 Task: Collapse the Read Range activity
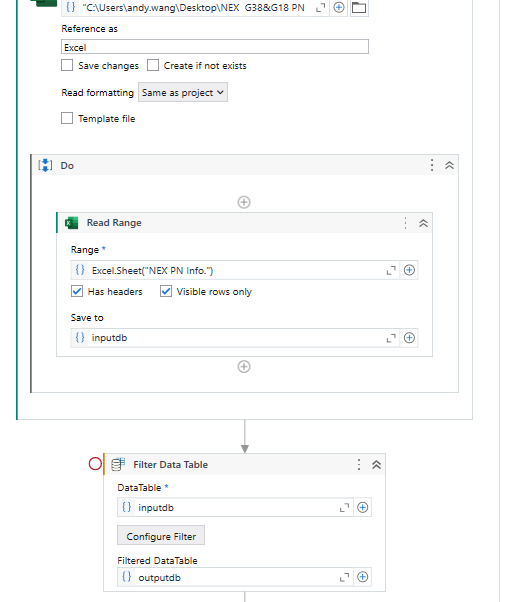(423, 223)
